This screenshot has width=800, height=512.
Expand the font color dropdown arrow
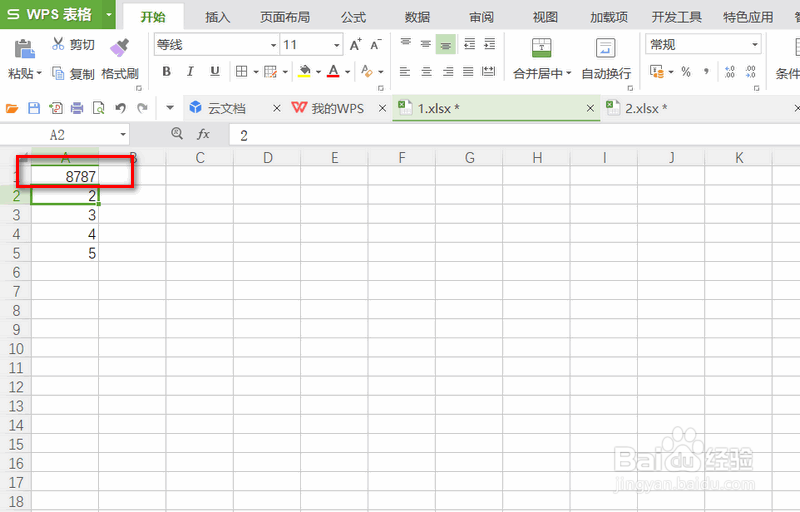tap(347, 72)
